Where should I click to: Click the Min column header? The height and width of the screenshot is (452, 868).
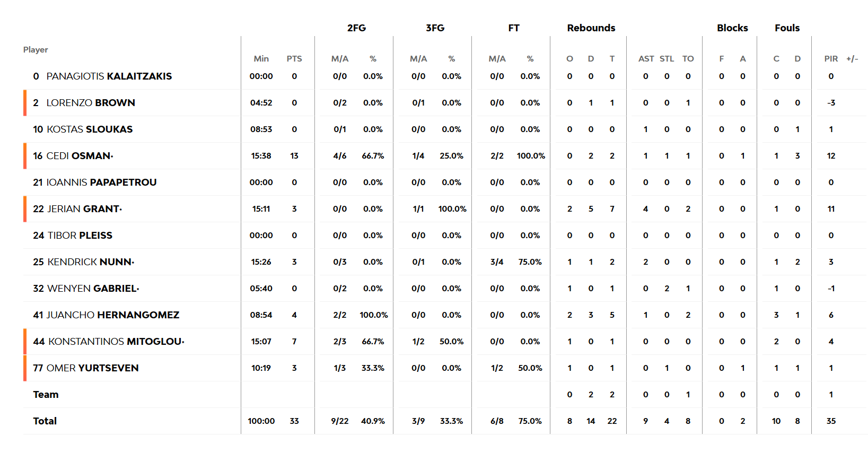[x=261, y=59]
